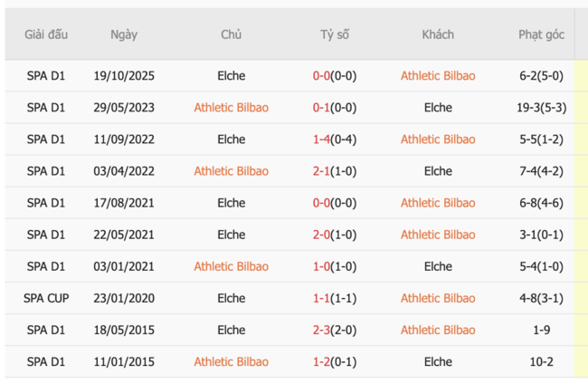
Task: Open Athletic Bilbao link in 29/05/2023 row
Action: coord(231,108)
